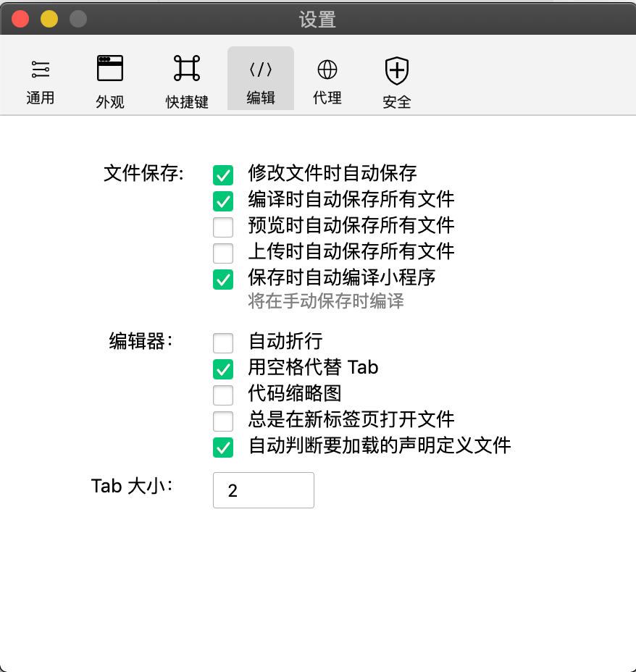The width and height of the screenshot is (636, 672).
Task: Open the 快捷键 shortcut command icon
Action: (187, 68)
